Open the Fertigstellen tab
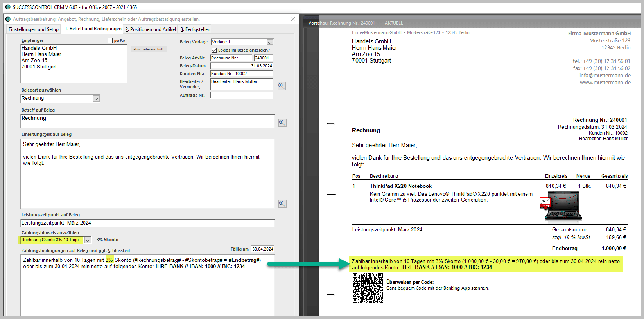Image resolution: width=644 pixels, height=319 pixels. coord(196,29)
